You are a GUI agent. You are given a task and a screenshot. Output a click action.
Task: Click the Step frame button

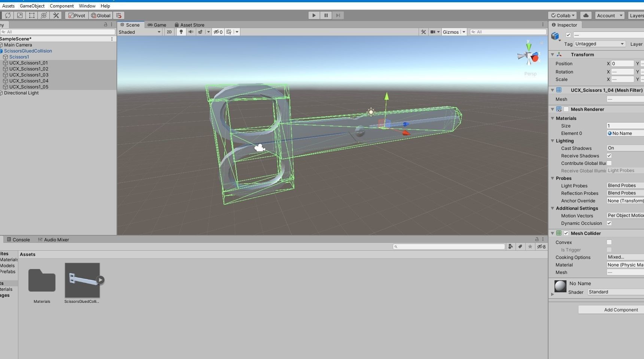pyautogui.click(x=338, y=15)
